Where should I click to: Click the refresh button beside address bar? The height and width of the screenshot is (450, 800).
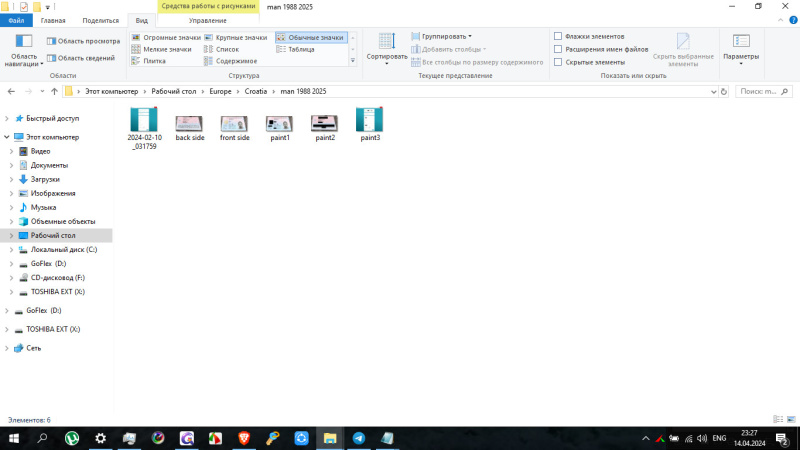[x=724, y=92]
